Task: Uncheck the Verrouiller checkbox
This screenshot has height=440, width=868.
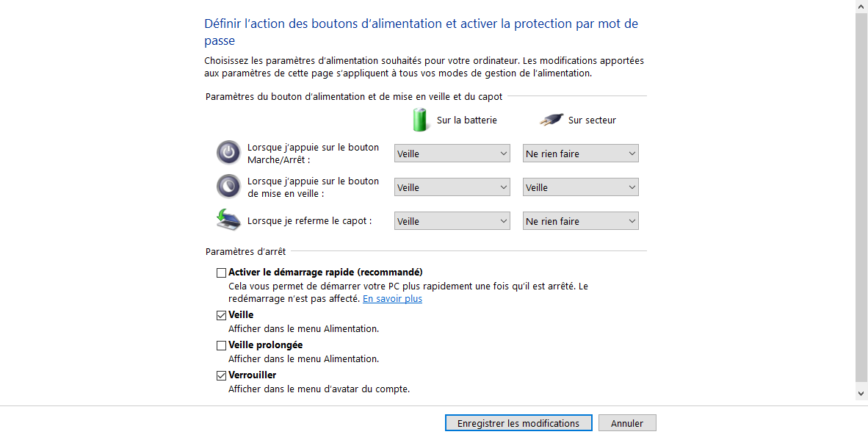Action: [x=222, y=375]
